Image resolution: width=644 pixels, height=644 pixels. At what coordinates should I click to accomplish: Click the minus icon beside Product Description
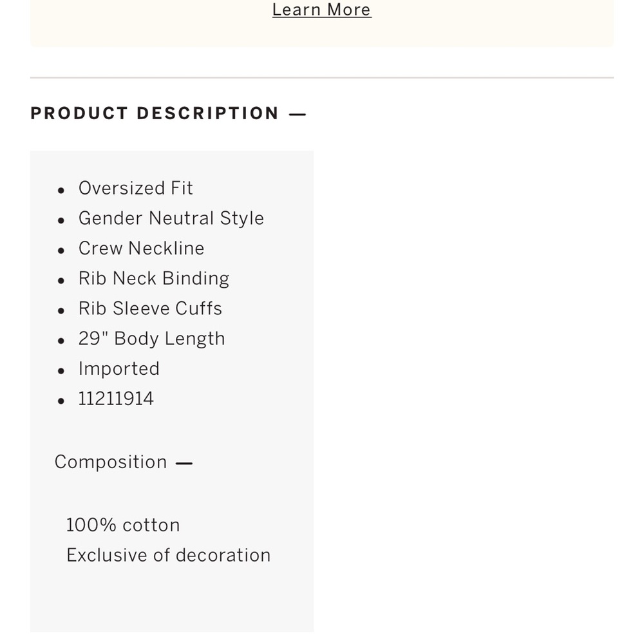[x=298, y=114]
